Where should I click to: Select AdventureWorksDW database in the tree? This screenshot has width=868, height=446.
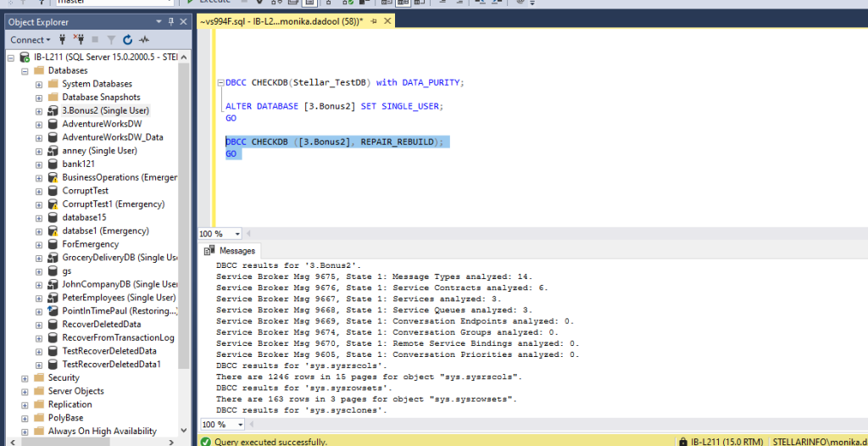tap(102, 124)
